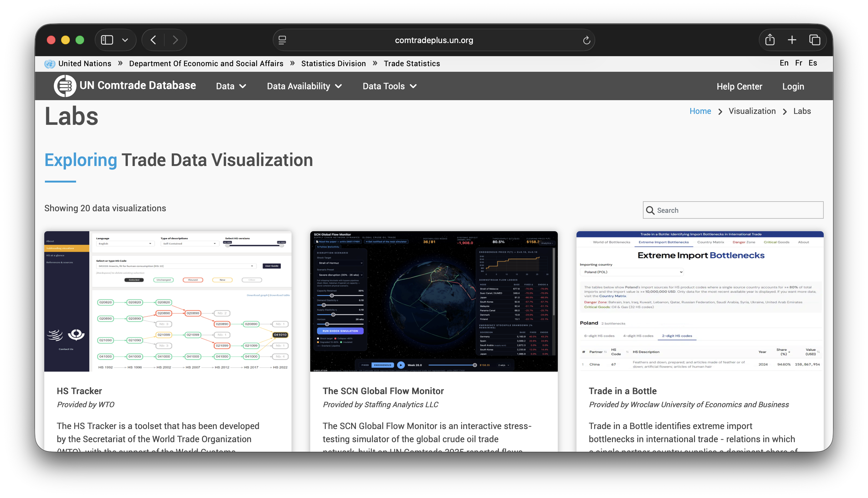868x498 pixels.
Task: Select the Extreme Import Bottlenecks tab
Action: pos(664,242)
